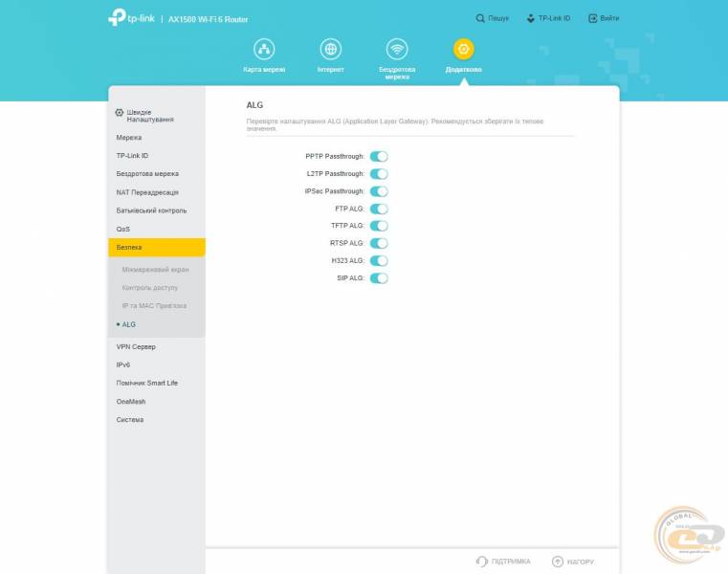The image size is (728, 574).
Task: Click the ПІДТРИМКА support link text
Action: [x=511, y=562]
